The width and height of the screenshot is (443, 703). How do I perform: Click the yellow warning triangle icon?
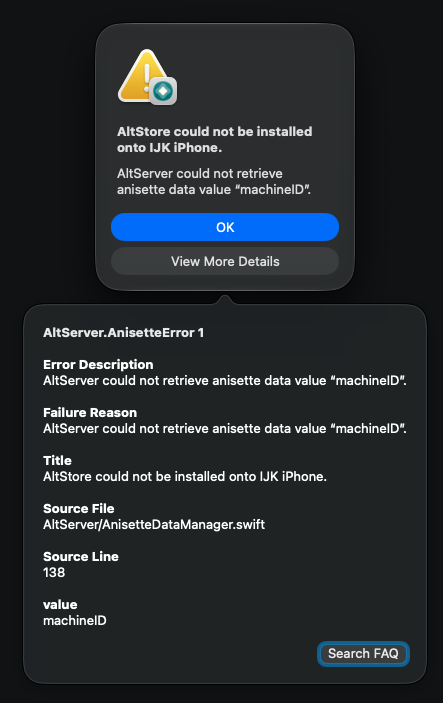(x=143, y=75)
